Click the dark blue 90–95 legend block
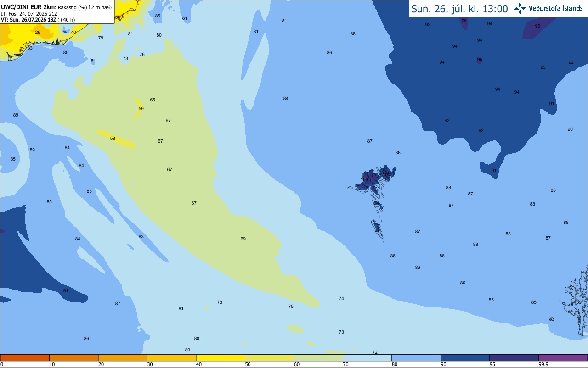The image size is (588, 368). [x=465, y=357]
